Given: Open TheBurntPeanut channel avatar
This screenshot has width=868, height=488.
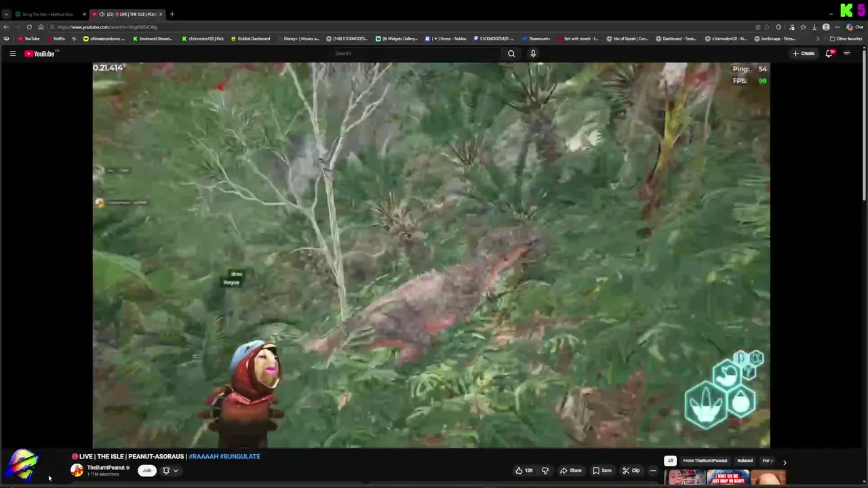Looking at the screenshot, I should [77, 470].
